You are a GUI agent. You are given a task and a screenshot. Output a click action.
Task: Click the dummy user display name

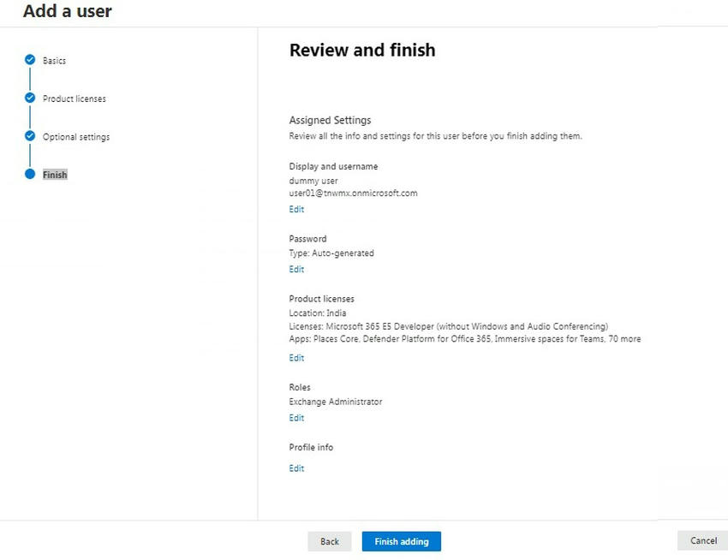(313, 181)
